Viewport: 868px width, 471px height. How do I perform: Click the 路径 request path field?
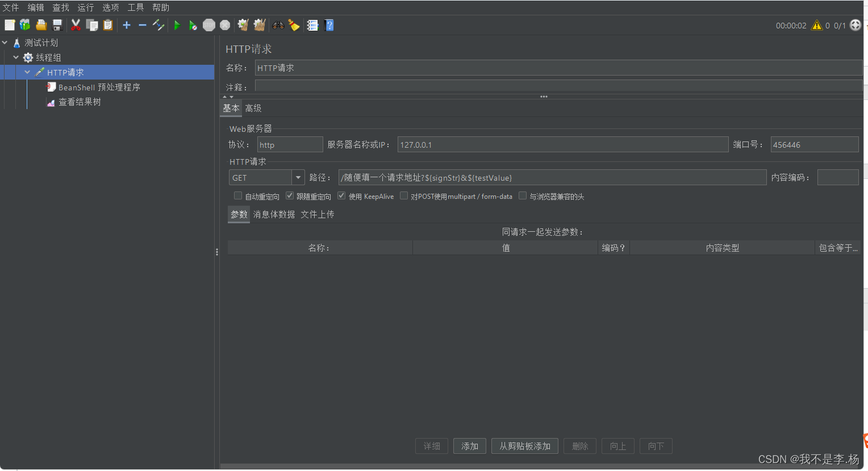[x=552, y=177]
